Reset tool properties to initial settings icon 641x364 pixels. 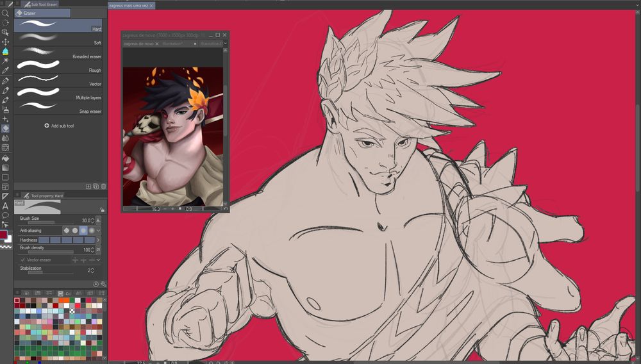pyautogui.click(x=96, y=285)
